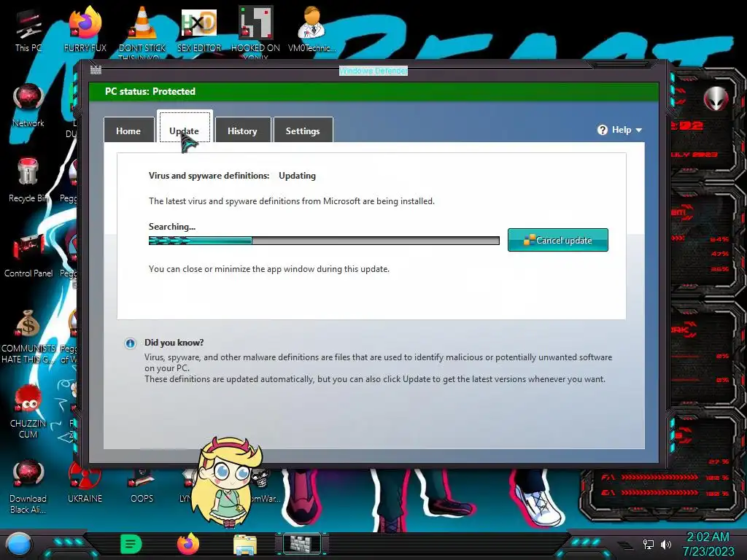This screenshot has height=560, width=747.
Task: Click the Updating status value
Action: [298, 176]
